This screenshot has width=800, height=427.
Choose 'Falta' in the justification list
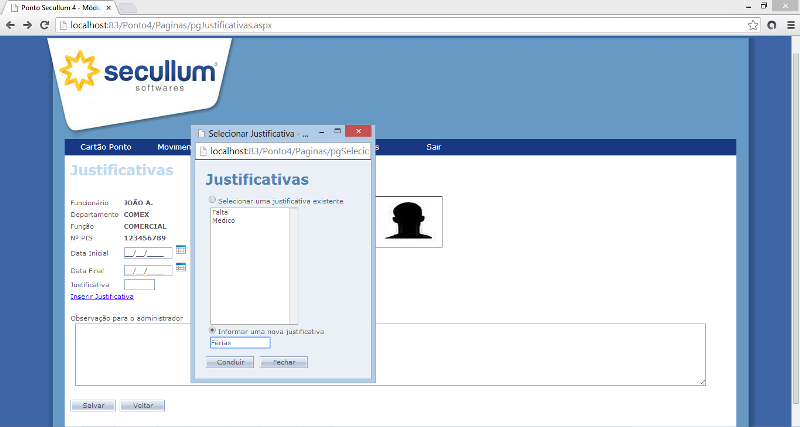[x=220, y=212]
